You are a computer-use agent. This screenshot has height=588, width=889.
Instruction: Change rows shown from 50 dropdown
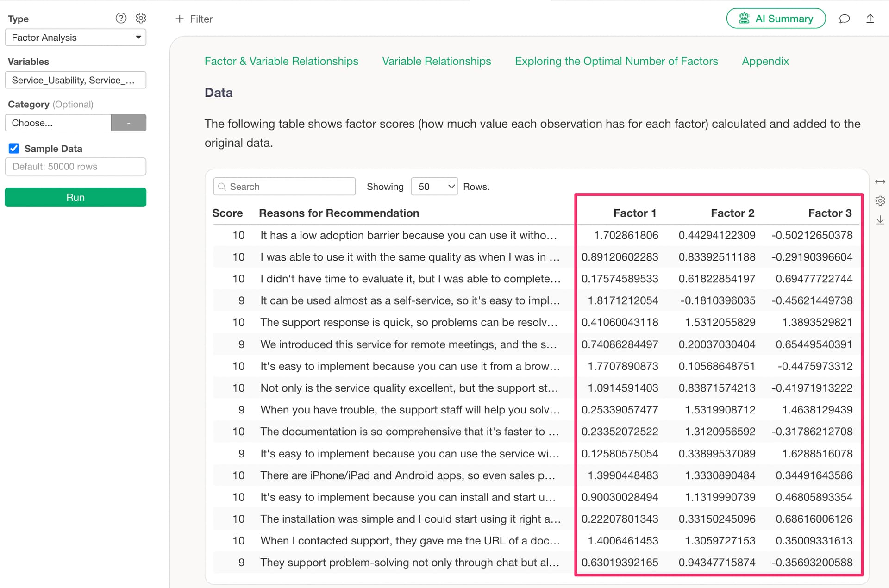click(x=434, y=187)
